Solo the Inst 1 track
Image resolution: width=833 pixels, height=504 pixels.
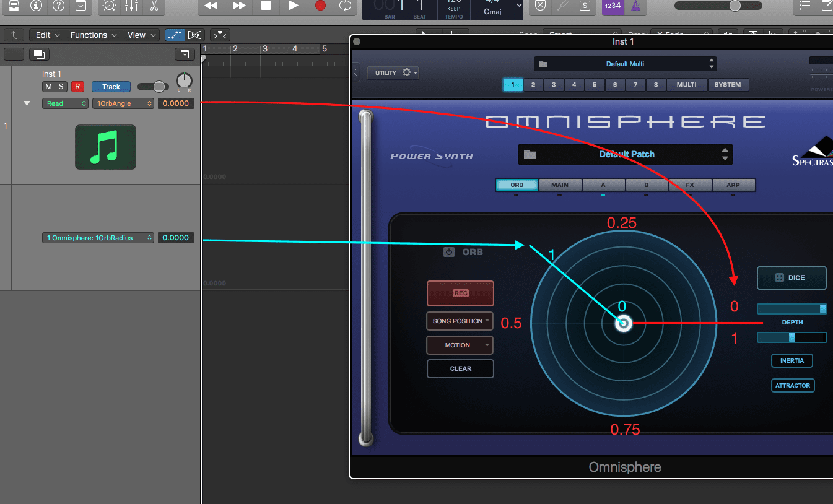[x=61, y=87]
